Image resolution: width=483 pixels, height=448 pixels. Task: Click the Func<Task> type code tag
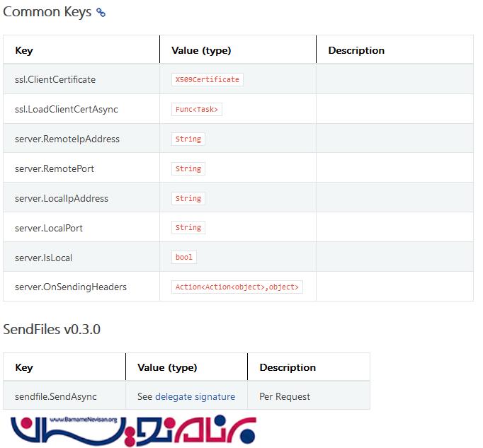pos(197,110)
